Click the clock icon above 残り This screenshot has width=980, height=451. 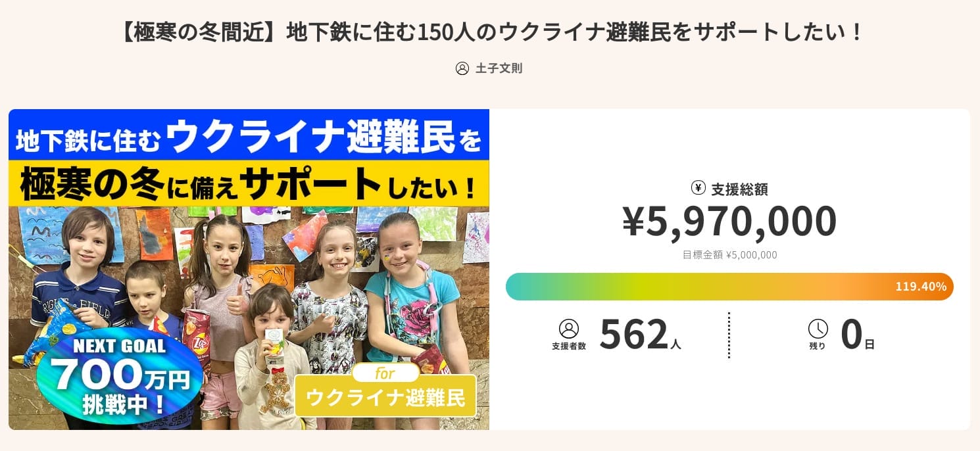[818, 328]
